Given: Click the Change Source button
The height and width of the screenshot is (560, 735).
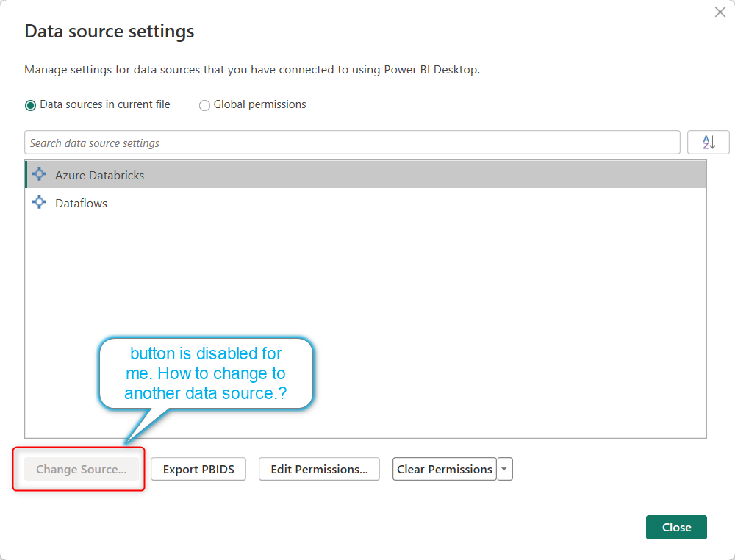Looking at the screenshot, I should coord(82,469).
